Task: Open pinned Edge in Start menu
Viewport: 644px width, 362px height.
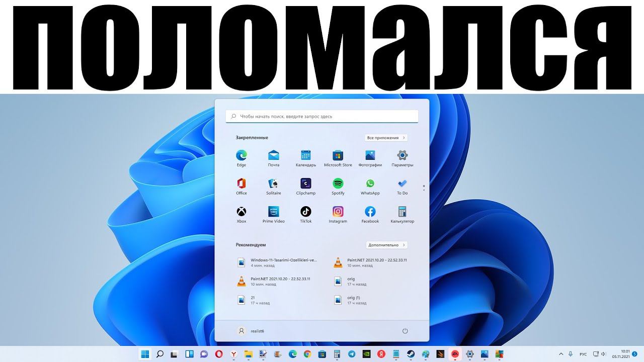Action: (242, 158)
